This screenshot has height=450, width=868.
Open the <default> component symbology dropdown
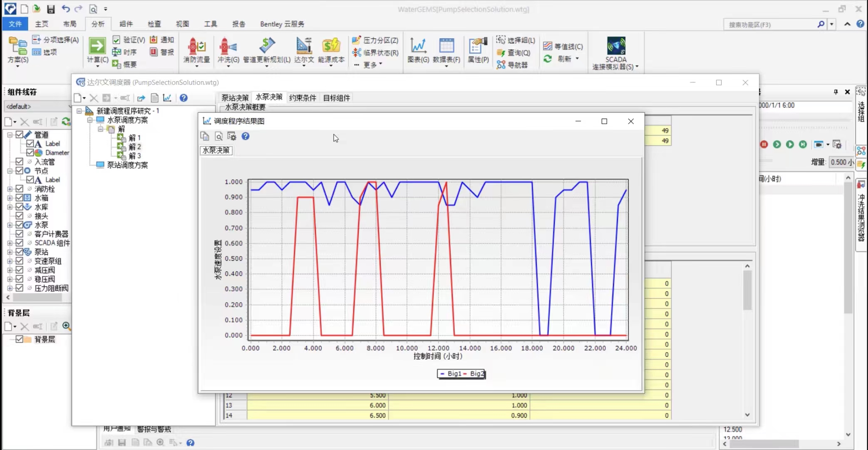(38, 107)
